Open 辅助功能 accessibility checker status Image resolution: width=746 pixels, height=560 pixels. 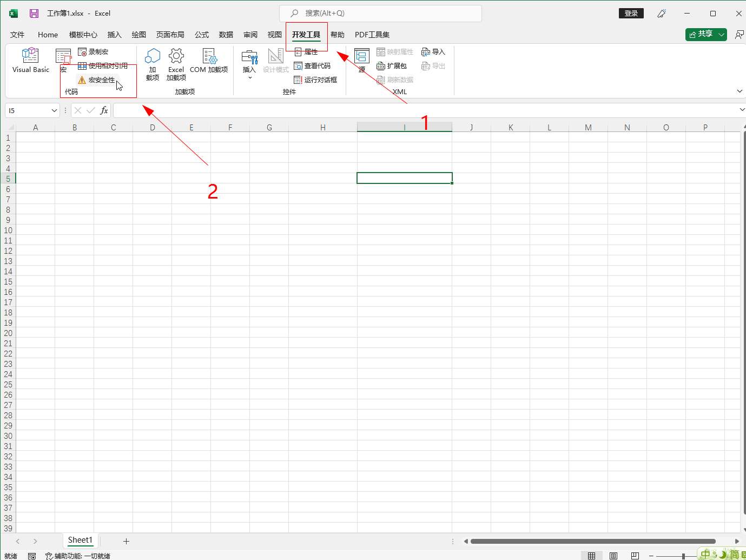(x=78, y=556)
